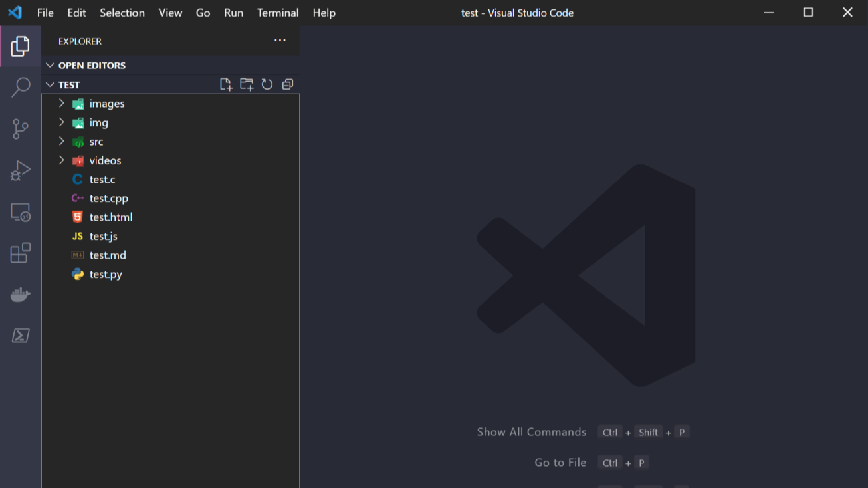Select the img folder name
This screenshot has height=488, width=868.
99,123
